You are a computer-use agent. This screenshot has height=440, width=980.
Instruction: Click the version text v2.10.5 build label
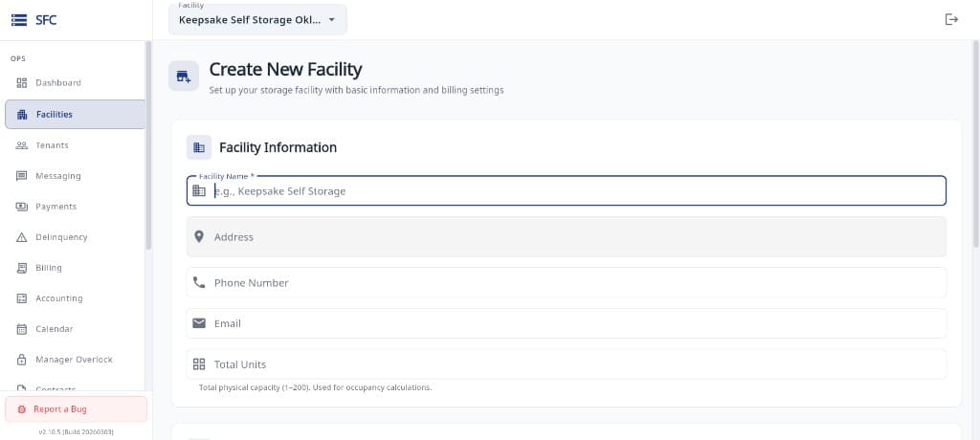76,432
